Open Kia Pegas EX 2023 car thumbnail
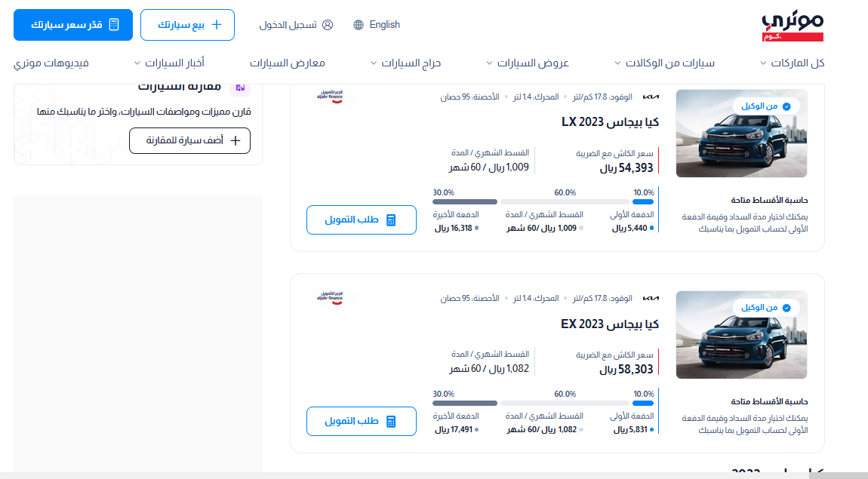The height and width of the screenshot is (479, 868). pyautogui.click(x=741, y=335)
